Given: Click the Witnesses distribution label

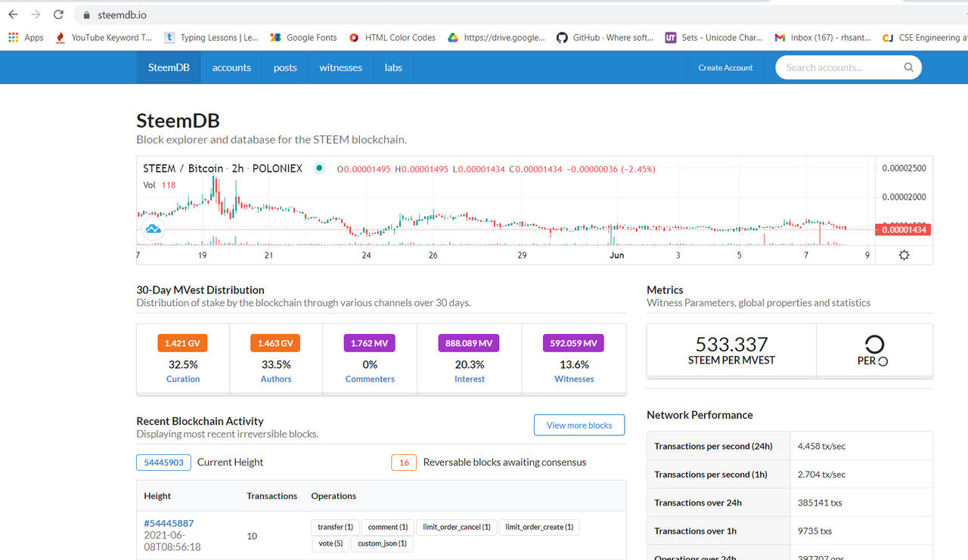Looking at the screenshot, I should (574, 379).
